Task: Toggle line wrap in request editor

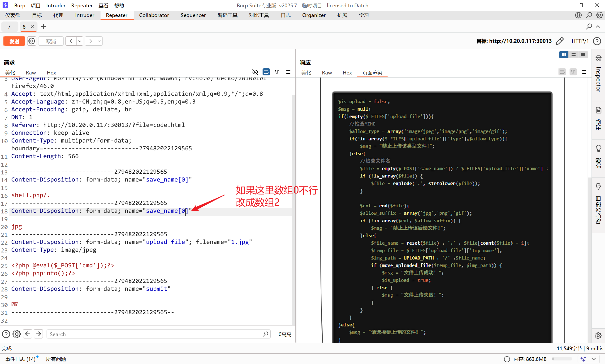Action: click(266, 72)
